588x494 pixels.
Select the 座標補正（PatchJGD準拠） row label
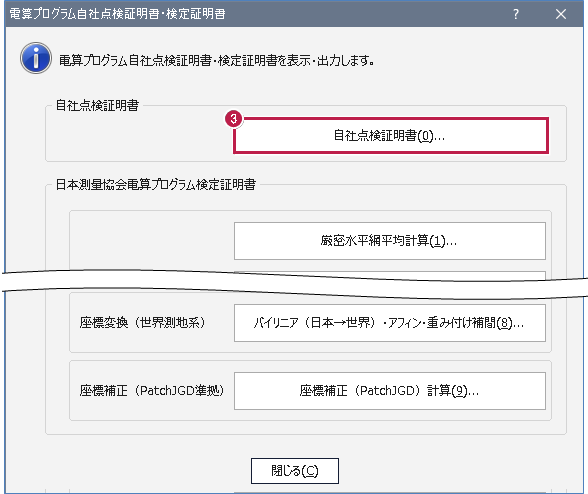click(152, 391)
